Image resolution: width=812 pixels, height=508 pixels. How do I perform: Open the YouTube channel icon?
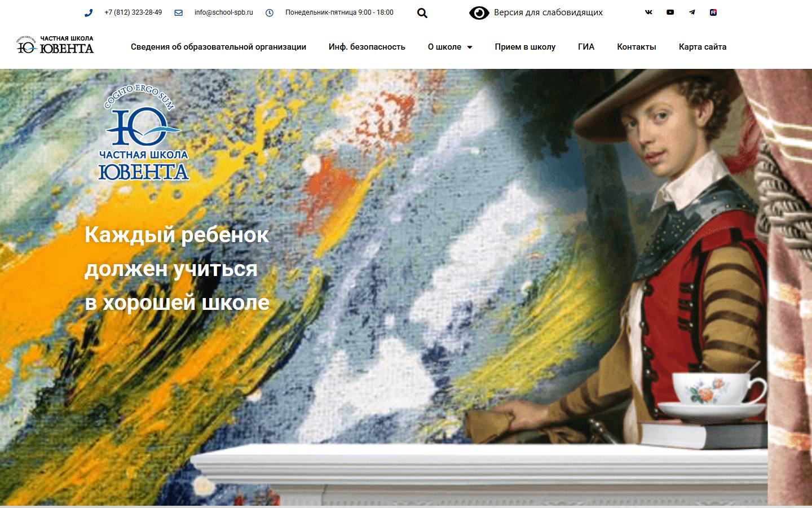(670, 12)
